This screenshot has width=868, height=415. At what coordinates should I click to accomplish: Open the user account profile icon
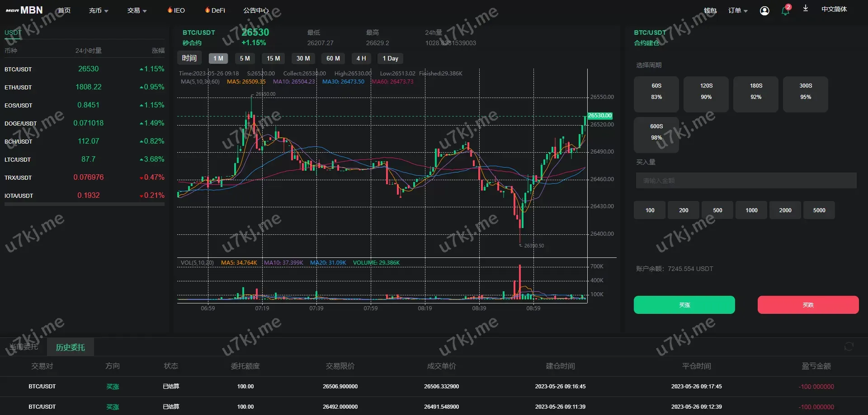[764, 10]
